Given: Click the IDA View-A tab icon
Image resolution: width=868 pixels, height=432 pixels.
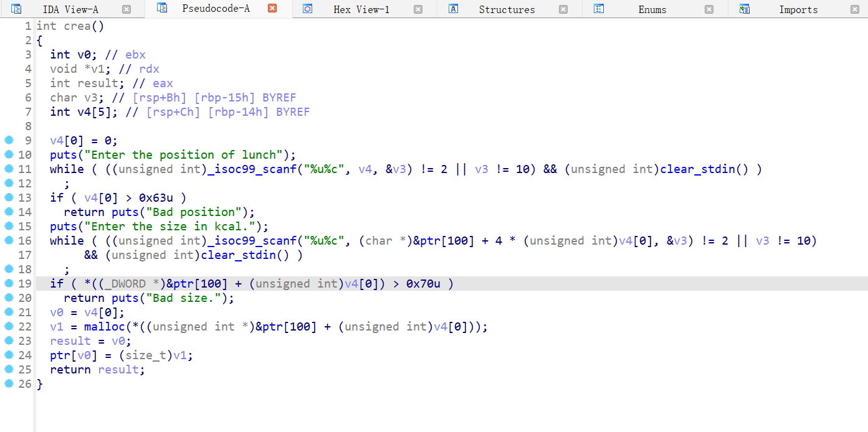Looking at the screenshot, I should point(16,9).
